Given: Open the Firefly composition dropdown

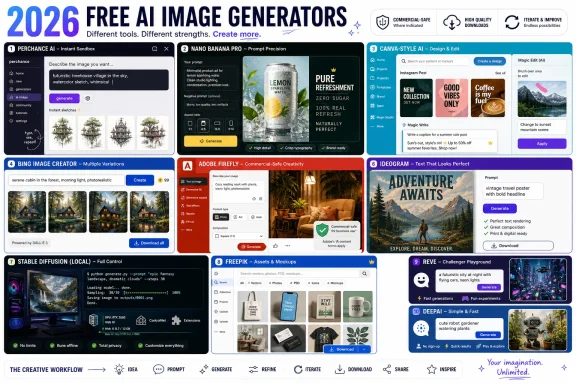Looking at the screenshot, I should [239, 236].
